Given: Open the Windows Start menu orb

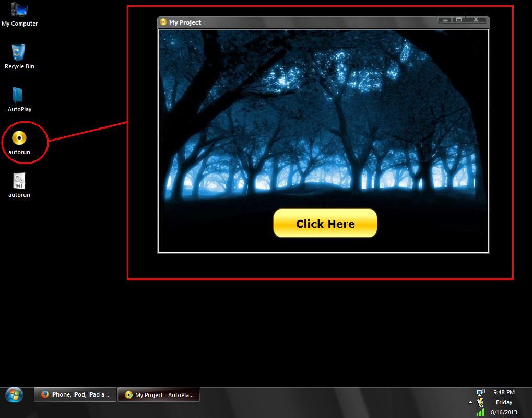Looking at the screenshot, I should [14, 394].
